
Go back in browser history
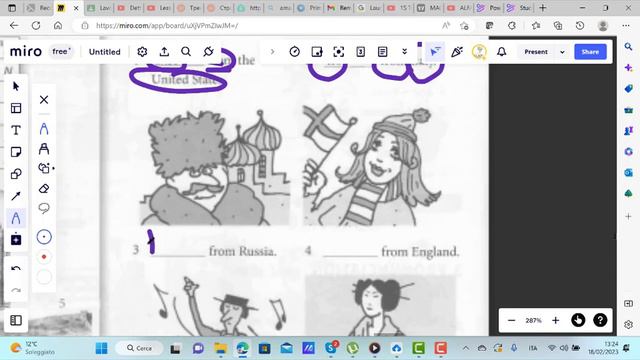pos(14,25)
